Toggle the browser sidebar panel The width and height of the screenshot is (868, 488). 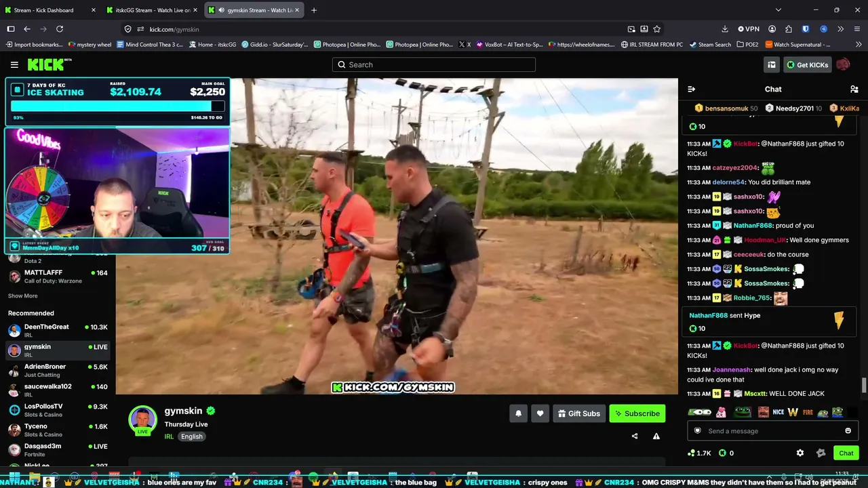pyautogui.click(x=11, y=29)
